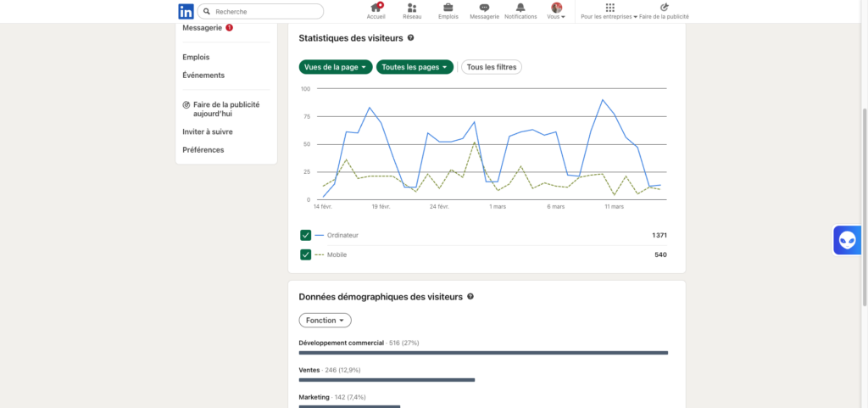The height and width of the screenshot is (408, 868).
Task: Open the Pour les entreprises menu
Action: point(609,11)
